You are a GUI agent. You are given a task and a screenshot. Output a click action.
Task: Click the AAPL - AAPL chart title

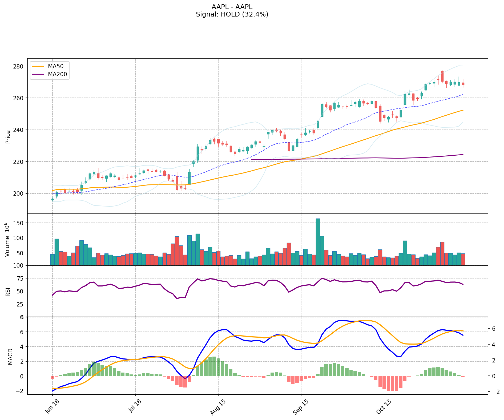pos(232,7)
